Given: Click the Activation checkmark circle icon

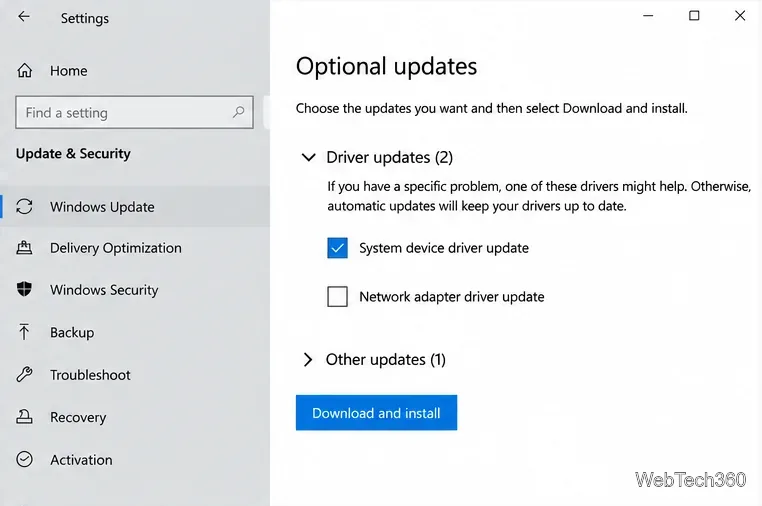Looking at the screenshot, I should pos(24,459).
